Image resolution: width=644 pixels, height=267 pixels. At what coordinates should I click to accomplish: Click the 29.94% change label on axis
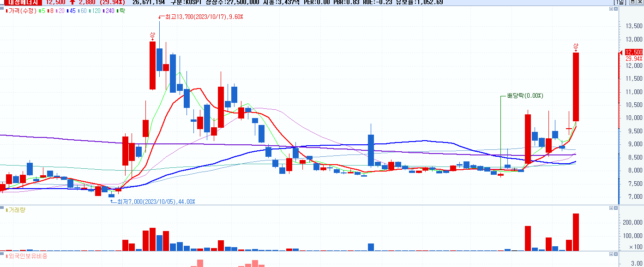[634, 59]
